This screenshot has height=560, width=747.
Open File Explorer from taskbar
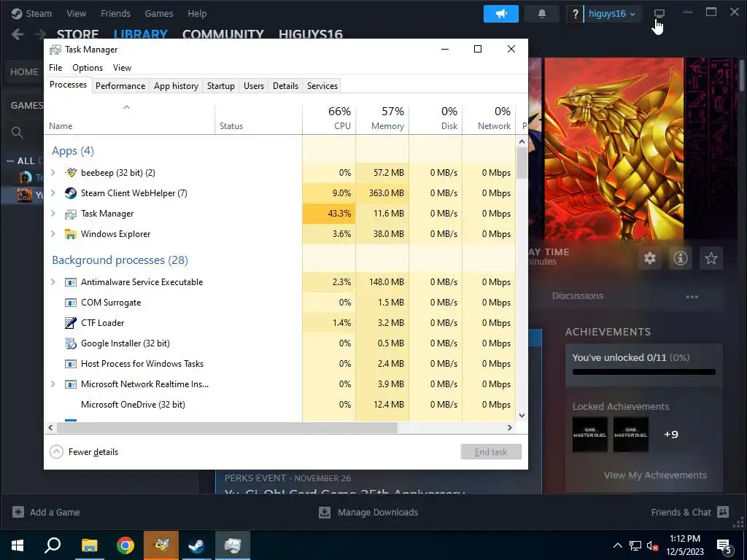89,545
